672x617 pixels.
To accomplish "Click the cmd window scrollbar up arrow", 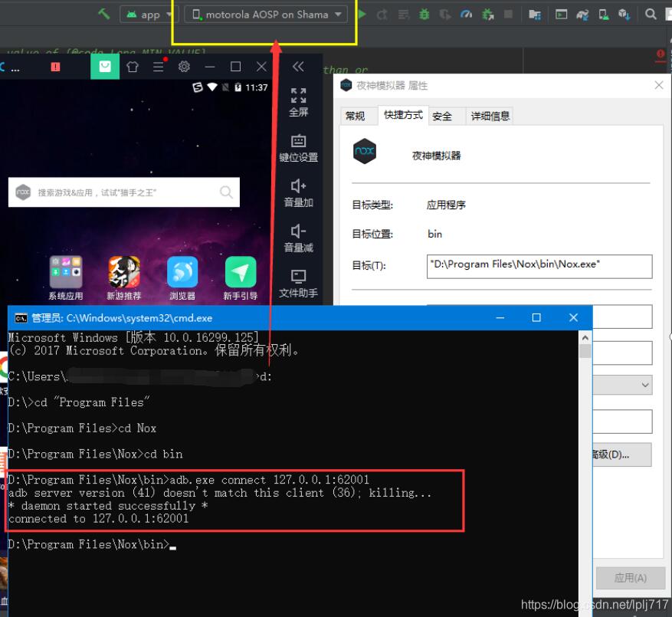I will pos(585,337).
